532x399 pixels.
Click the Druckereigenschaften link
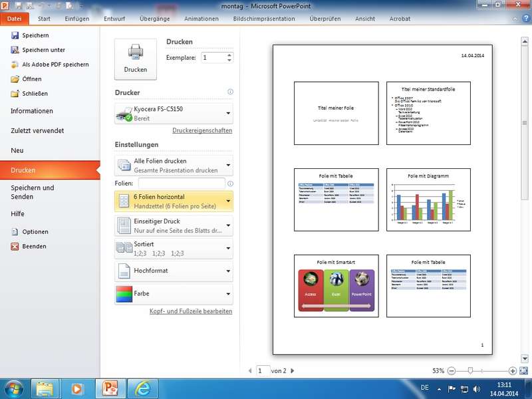click(202, 131)
